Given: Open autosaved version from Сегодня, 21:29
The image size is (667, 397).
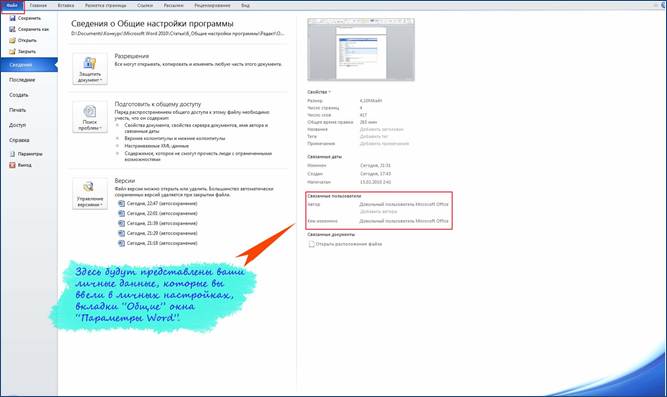Looking at the screenshot, I should (158, 233).
